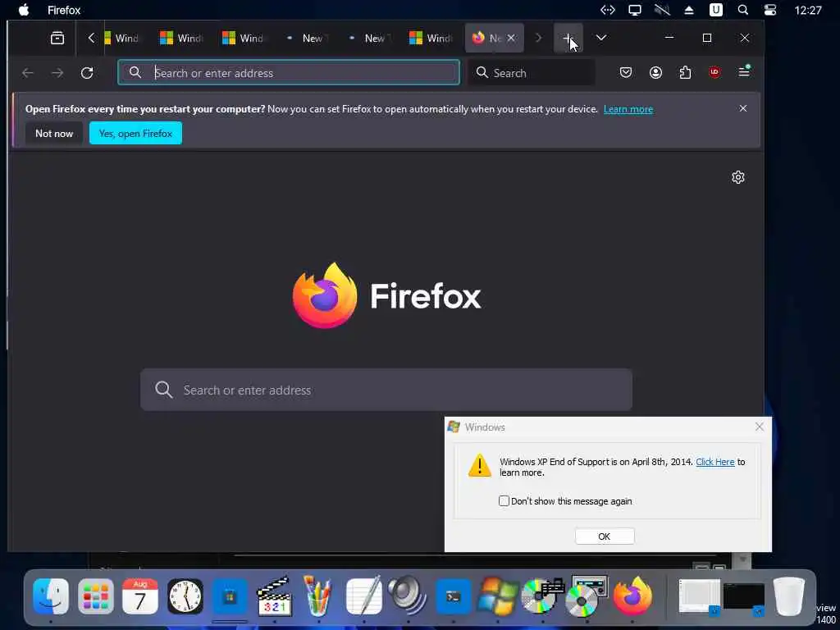
Task: Switch to the Windows tab left of the active tab
Action: 430,38
